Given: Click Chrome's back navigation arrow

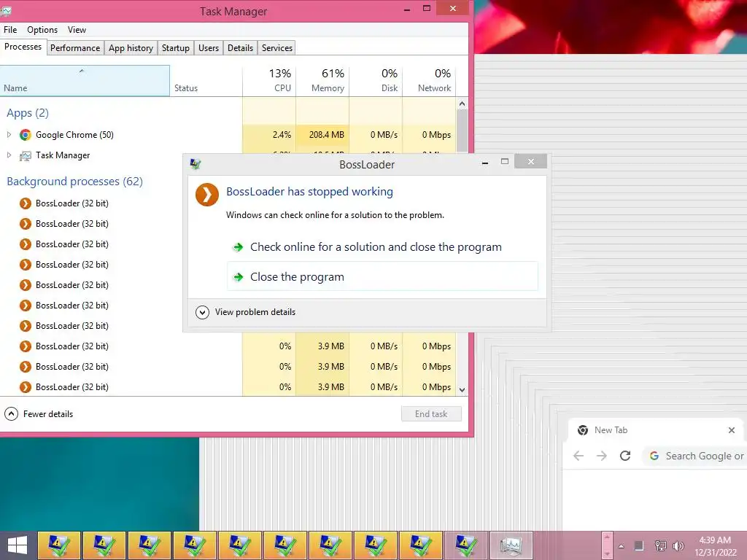Looking at the screenshot, I should pos(578,456).
